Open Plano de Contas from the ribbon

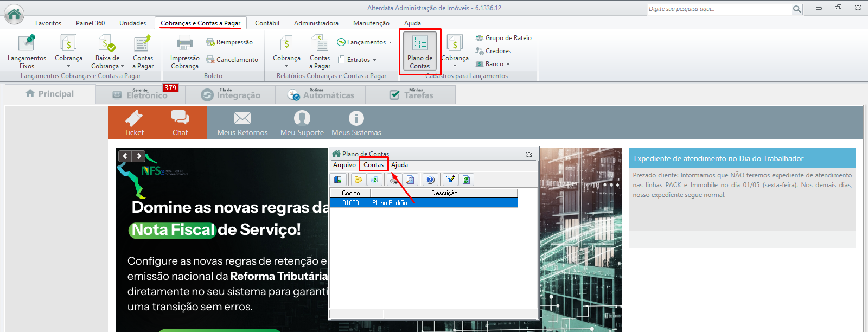point(420,52)
